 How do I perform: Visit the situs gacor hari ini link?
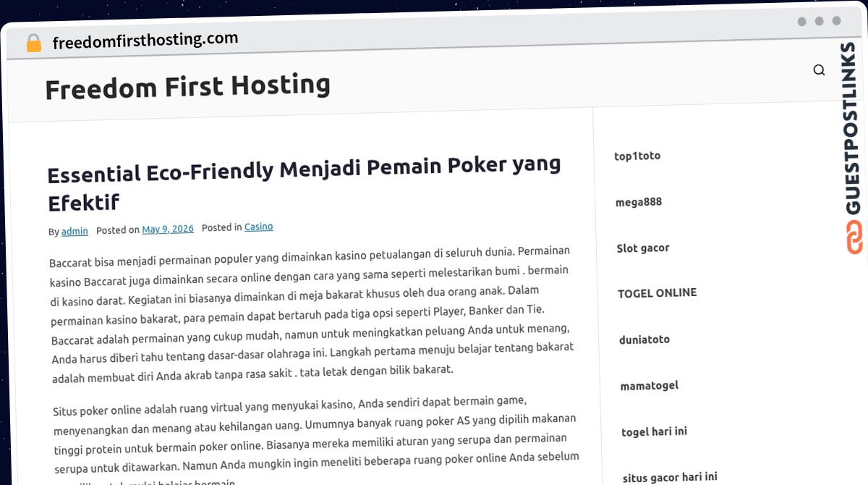click(x=671, y=478)
